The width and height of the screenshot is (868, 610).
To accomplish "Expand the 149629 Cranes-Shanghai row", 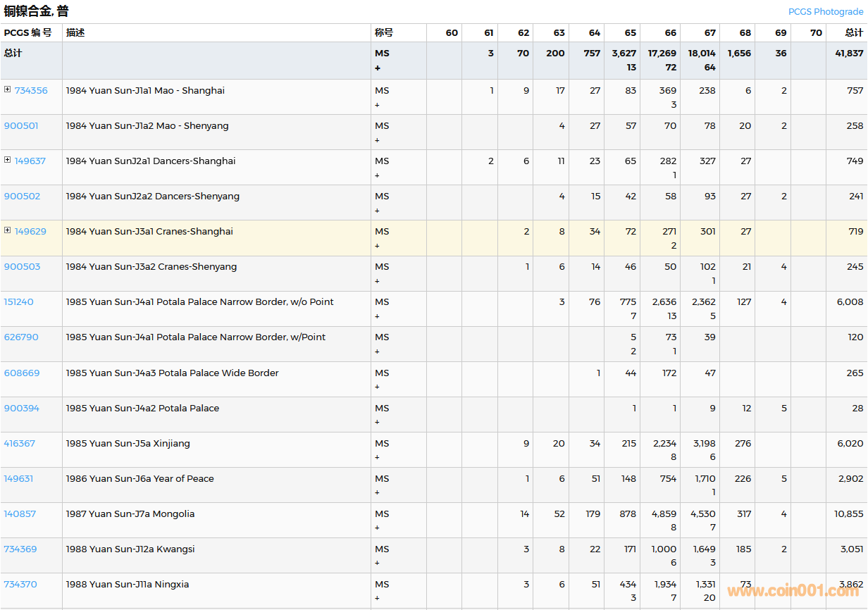I will click(x=8, y=230).
